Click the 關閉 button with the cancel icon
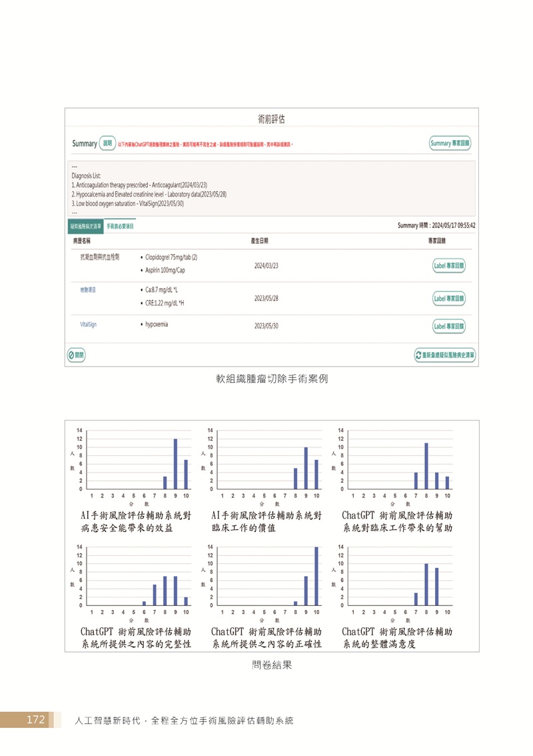 click(x=76, y=355)
